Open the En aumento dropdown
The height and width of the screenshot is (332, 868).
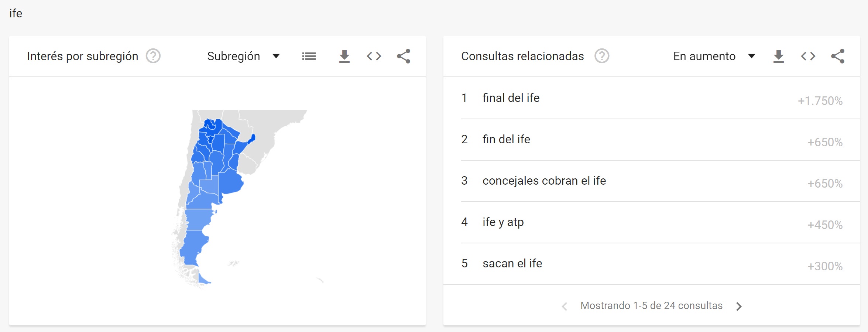pos(714,56)
